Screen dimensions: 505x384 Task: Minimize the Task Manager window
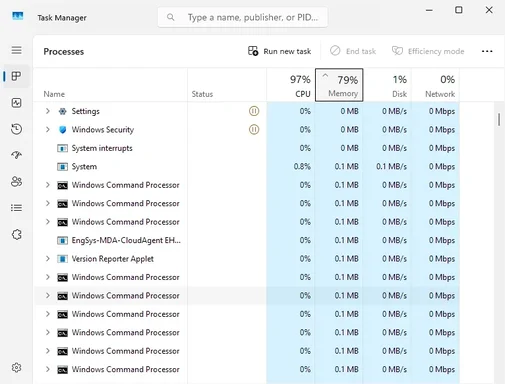tap(429, 10)
